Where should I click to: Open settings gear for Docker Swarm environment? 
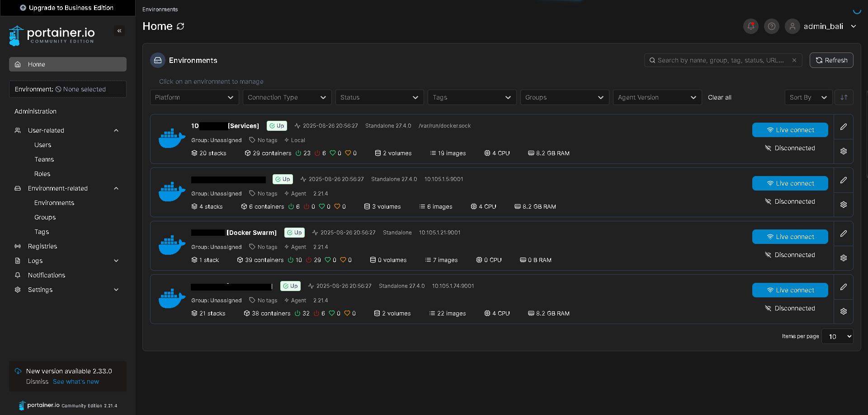point(843,258)
